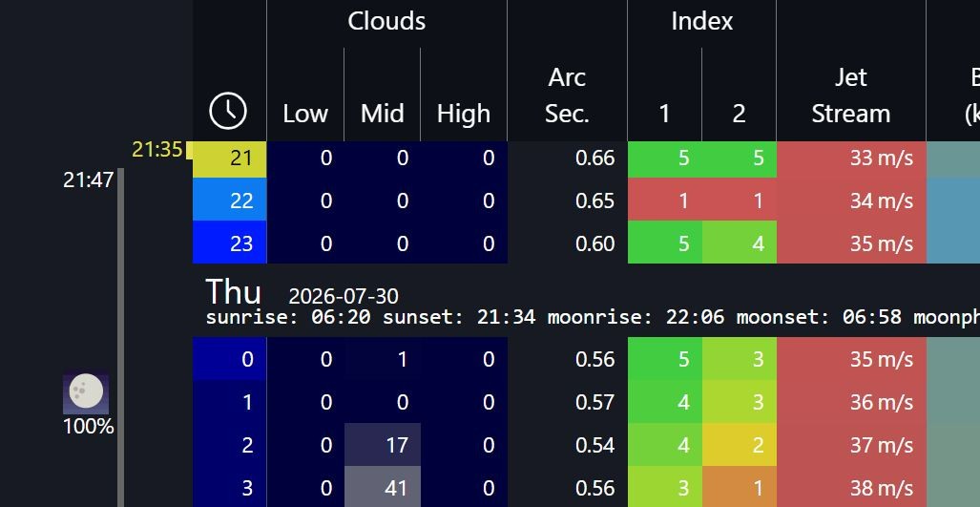Click the clock icon column header
Screen dimensions: 980x507
click(228, 112)
